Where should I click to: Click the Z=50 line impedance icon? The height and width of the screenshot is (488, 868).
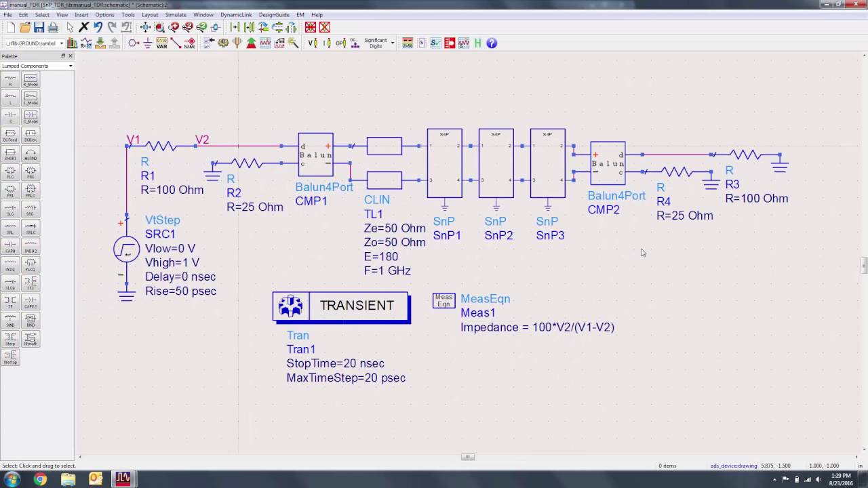[x=408, y=43]
